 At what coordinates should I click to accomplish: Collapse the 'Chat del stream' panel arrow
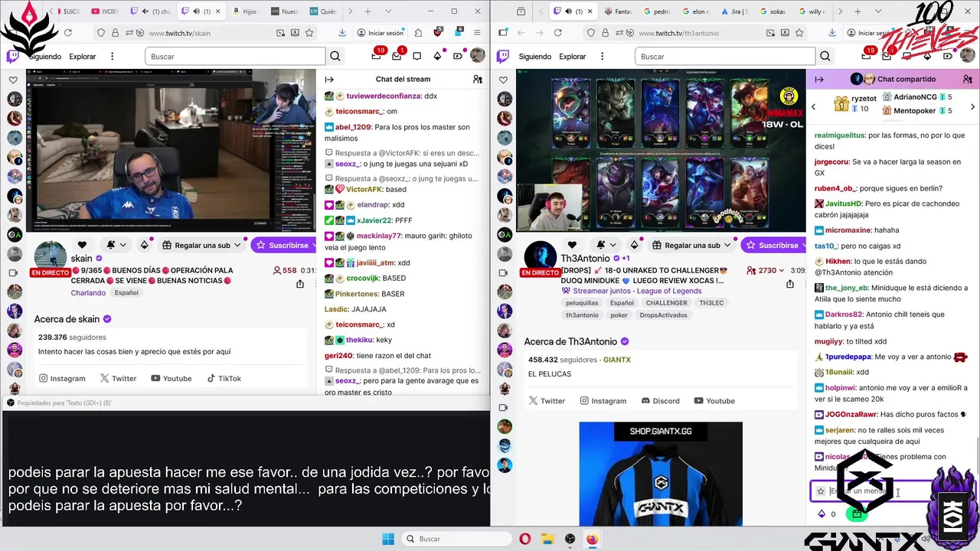[x=329, y=79]
